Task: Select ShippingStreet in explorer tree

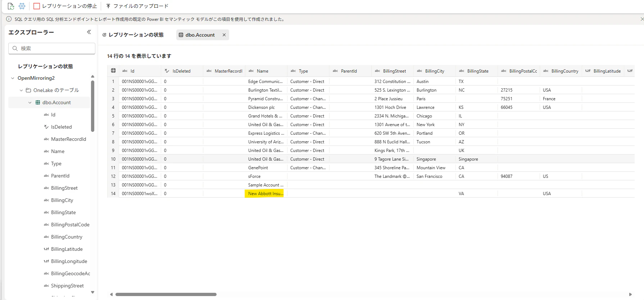Action: tap(67, 286)
